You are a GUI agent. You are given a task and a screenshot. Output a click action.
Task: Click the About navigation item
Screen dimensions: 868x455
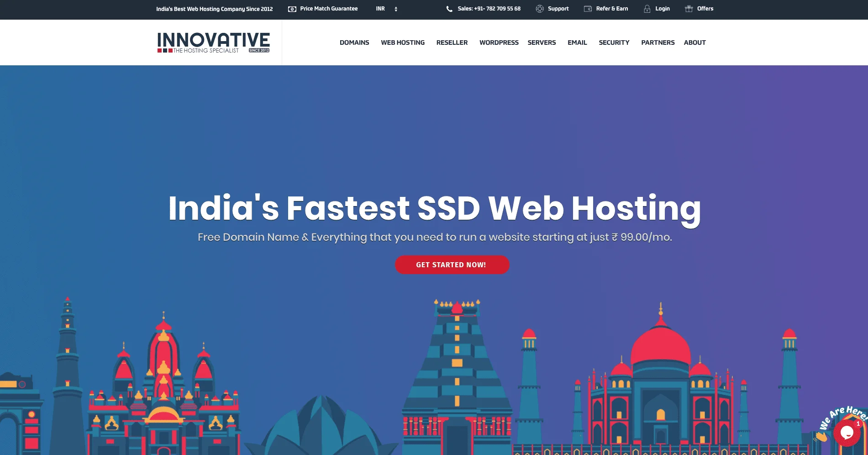coord(694,42)
